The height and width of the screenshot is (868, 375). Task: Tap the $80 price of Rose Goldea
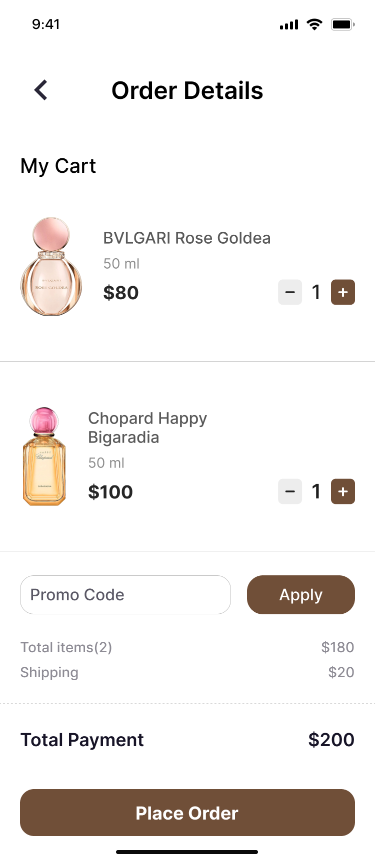pos(121,293)
